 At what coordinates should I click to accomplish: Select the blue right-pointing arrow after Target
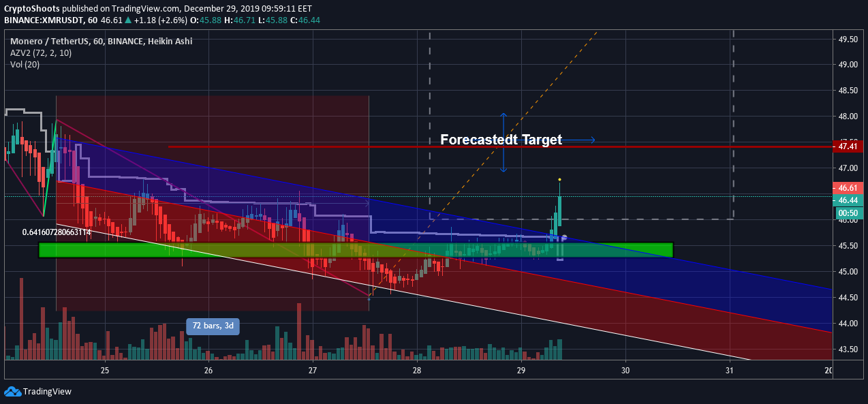(580, 140)
